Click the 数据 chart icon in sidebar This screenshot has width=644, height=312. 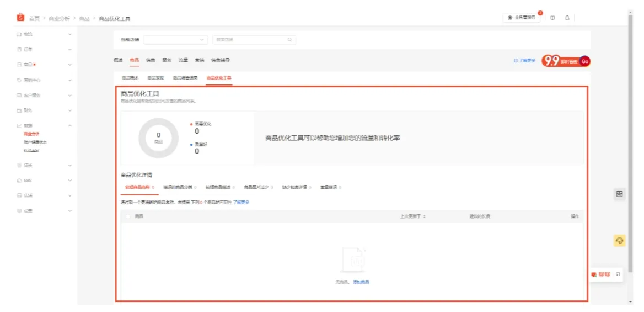(x=19, y=125)
